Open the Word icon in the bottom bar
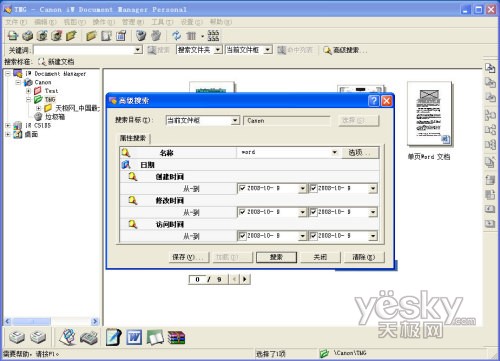 (134, 338)
